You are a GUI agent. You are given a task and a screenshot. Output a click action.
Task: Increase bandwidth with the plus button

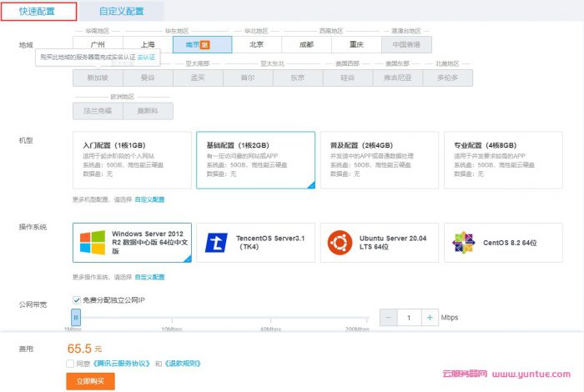430,318
